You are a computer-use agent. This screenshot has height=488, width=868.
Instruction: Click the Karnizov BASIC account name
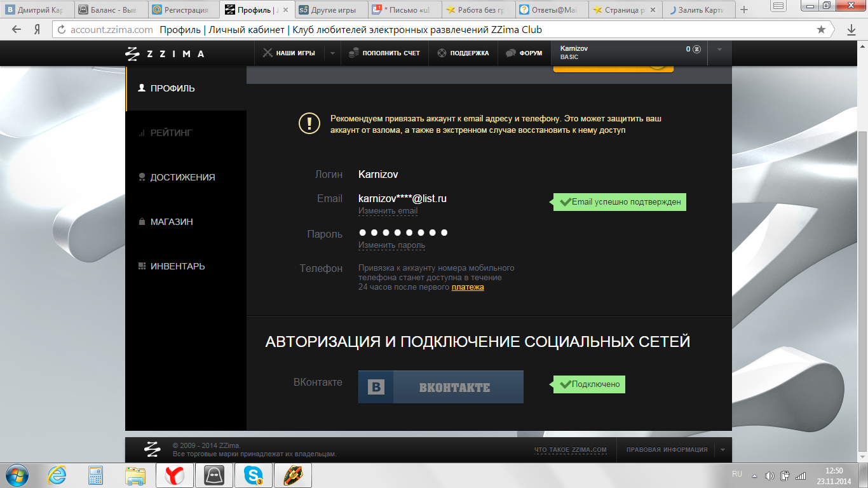point(574,53)
